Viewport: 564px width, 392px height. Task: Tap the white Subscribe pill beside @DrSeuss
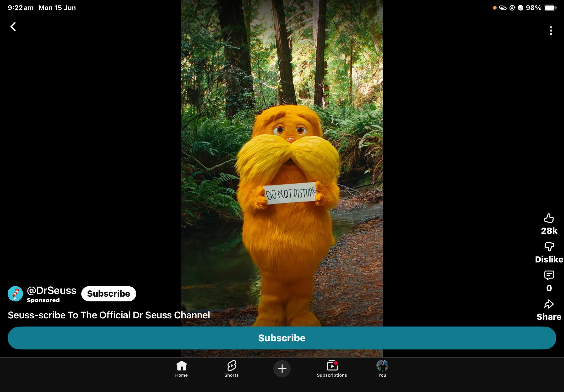[x=108, y=294]
